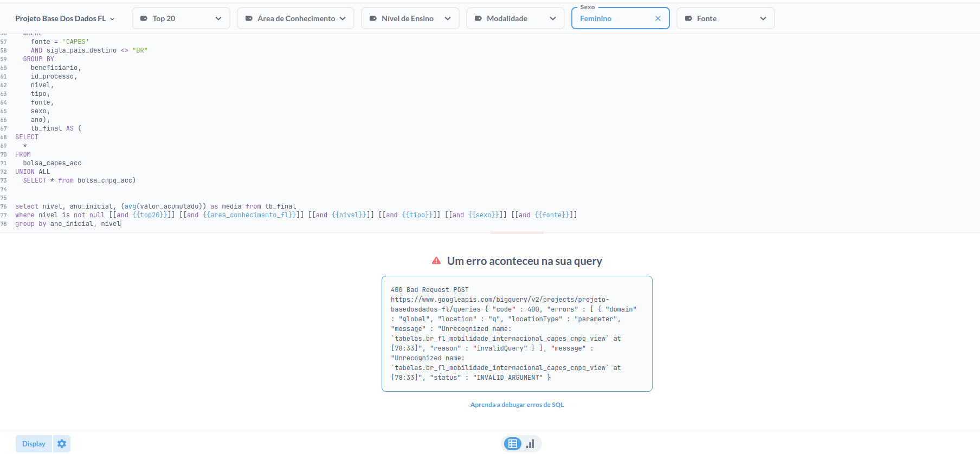980x454 pixels.
Task: Click the 'id_processo,' line in GROUP BY
Action: pos(54,76)
